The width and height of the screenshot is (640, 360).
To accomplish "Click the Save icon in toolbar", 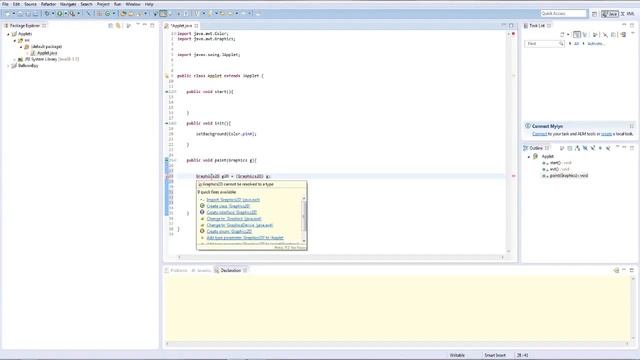I will [x=20, y=13].
